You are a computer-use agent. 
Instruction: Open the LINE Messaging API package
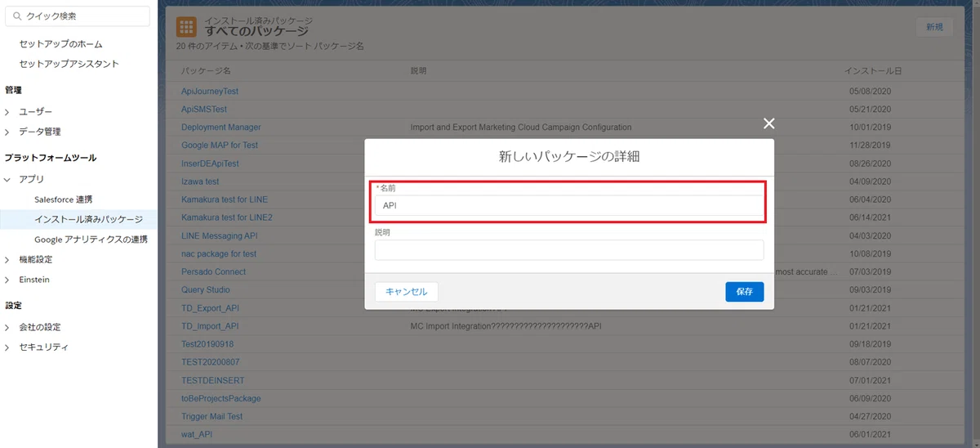coord(219,235)
